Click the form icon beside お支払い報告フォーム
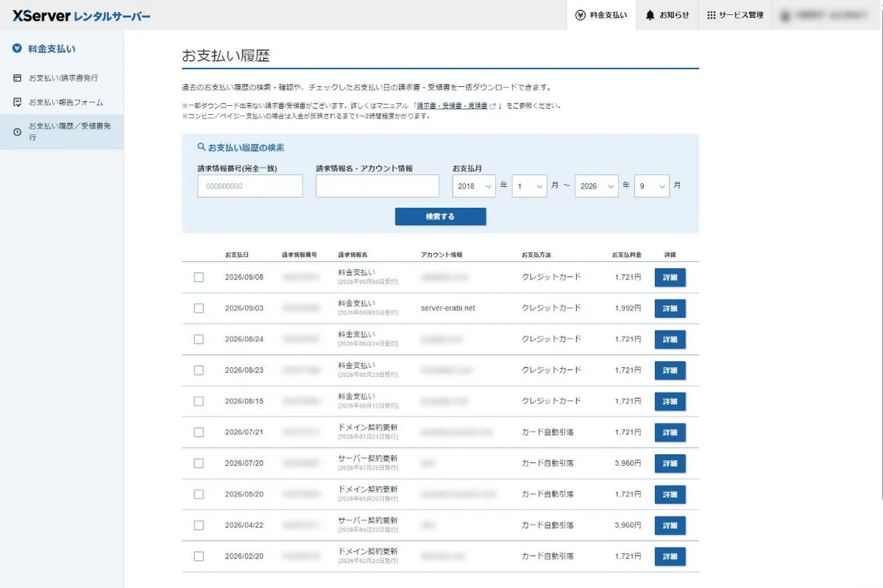The height and width of the screenshot is (588, 883). [x=18, y=102]
